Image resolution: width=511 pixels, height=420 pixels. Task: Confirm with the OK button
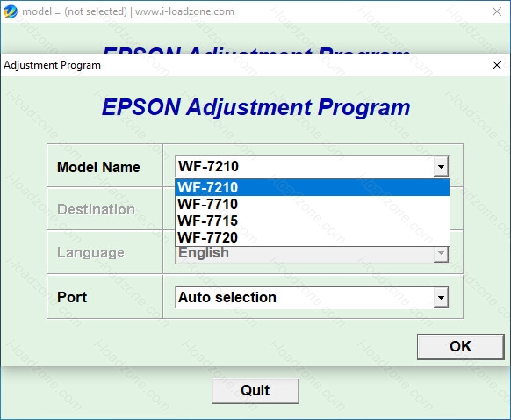coord(461,346)
